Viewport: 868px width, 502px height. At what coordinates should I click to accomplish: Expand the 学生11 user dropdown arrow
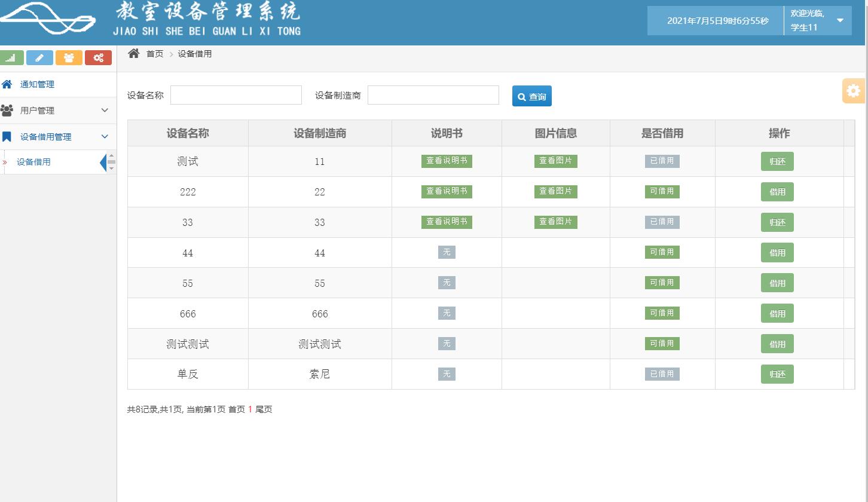[x=841, y=20]
